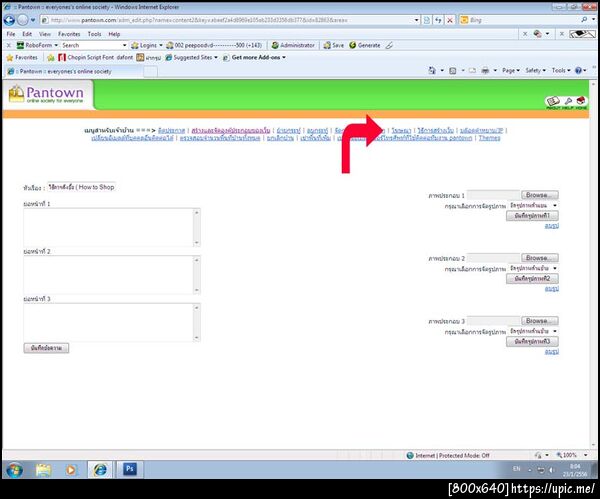Click the Pantown Help icon in header
This screenshot has width=600, height=499.
(x=568, y=101)
